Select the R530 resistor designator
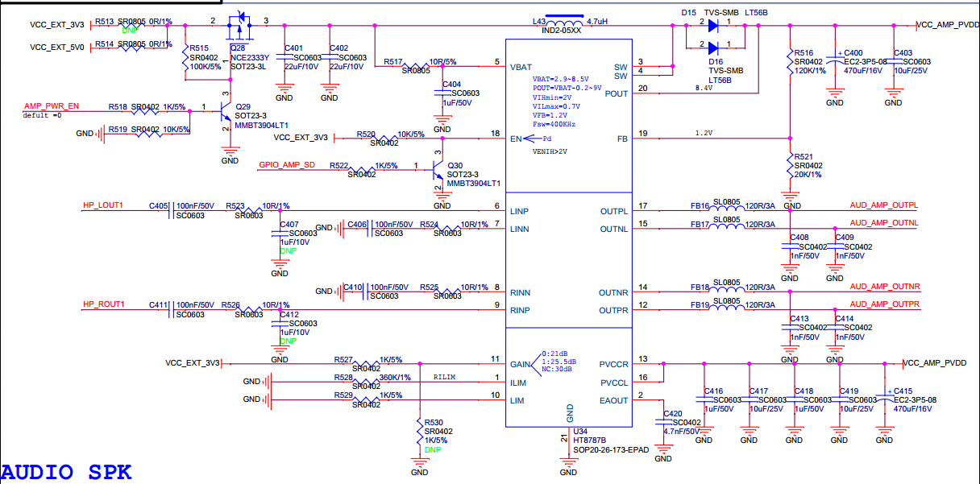 434,422
